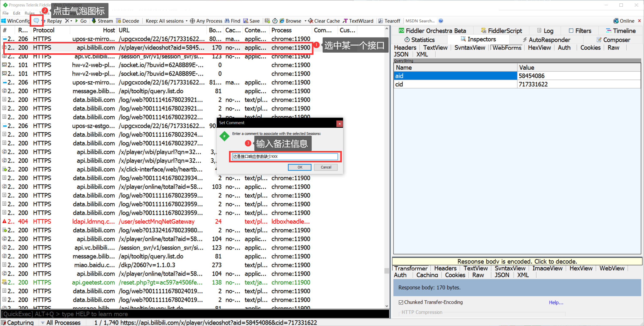Screen dimensions: 644x326
Task: Toggle the Capturing status indicator
Action: tap(17, 323)
